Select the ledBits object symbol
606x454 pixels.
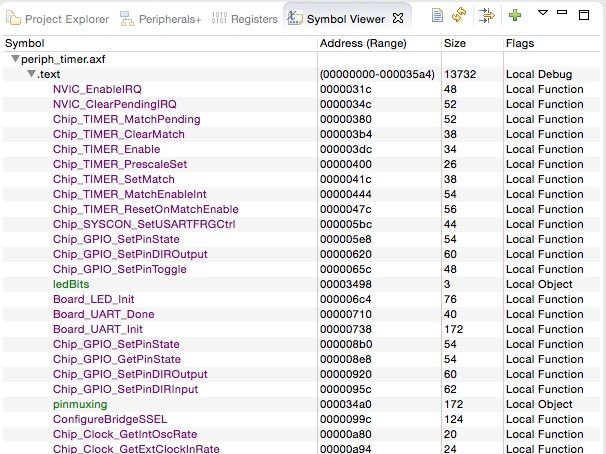coord(71,284)
